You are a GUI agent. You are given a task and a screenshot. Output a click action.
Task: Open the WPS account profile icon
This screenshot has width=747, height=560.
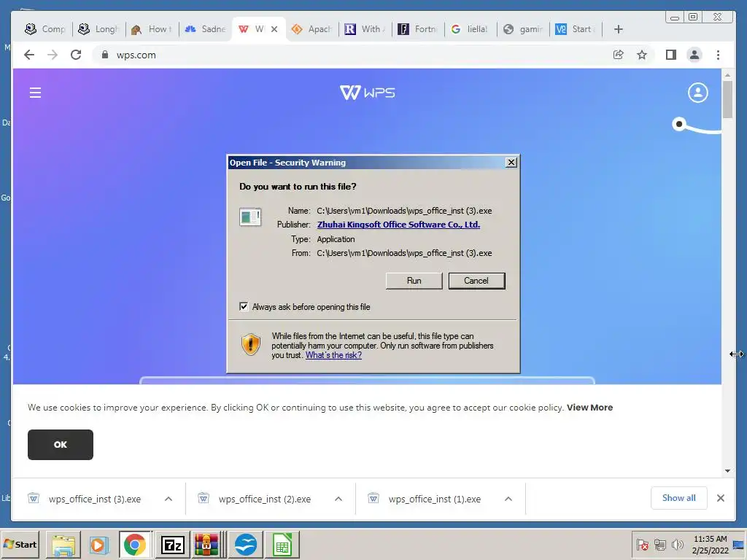(697, 93)
